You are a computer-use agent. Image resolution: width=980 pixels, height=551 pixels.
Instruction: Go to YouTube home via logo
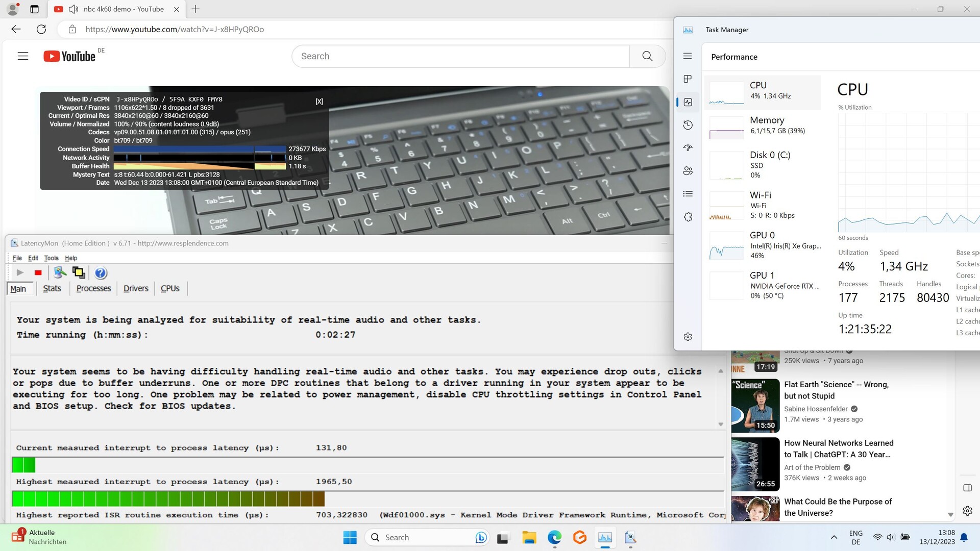[x=69, y=56]
